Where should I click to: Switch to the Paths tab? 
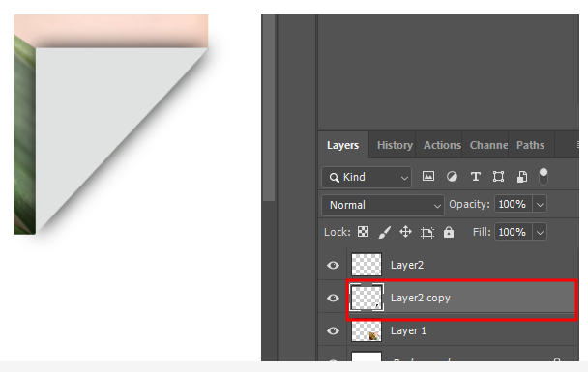click(530, 145)
